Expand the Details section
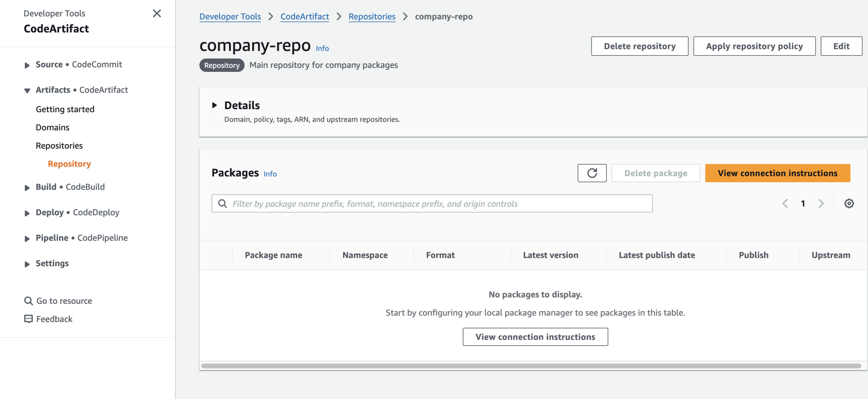The width and height of the screenshot is (868, 399). (215, 105)
